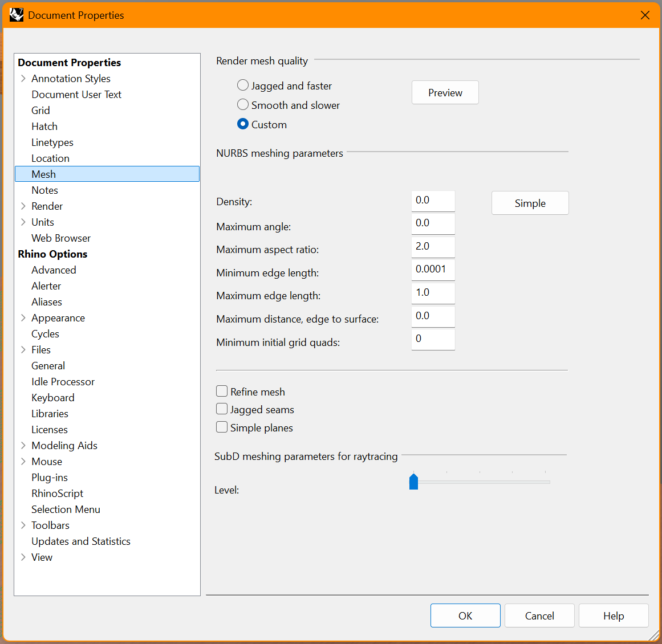
Task: Open the Document User Text page
Action: pos(76,95)
